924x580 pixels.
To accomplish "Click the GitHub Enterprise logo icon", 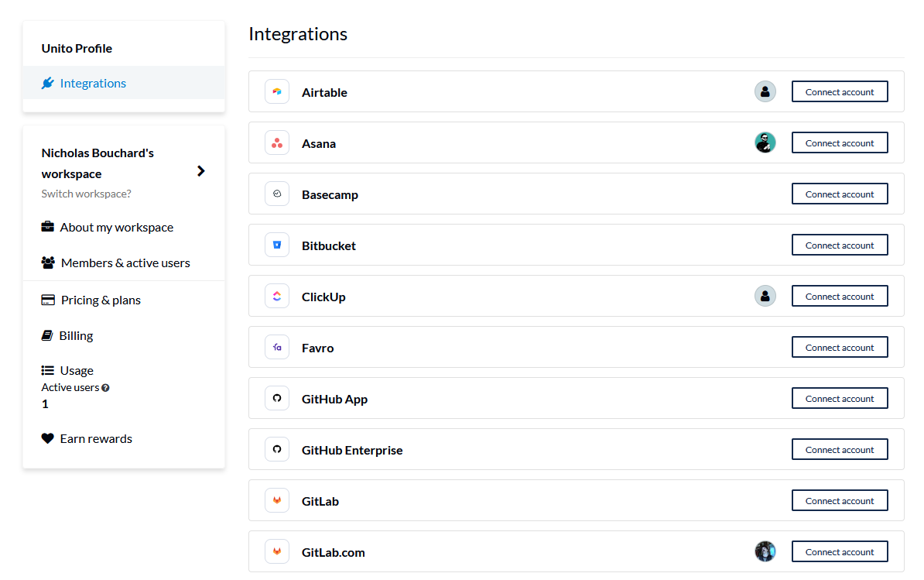I will coord(277,450).
